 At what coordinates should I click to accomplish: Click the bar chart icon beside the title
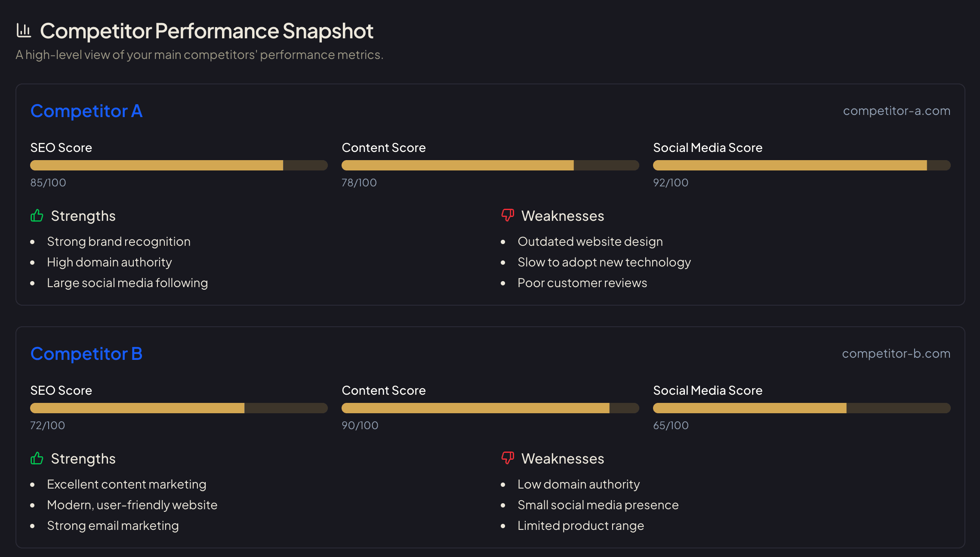[24, 30]
